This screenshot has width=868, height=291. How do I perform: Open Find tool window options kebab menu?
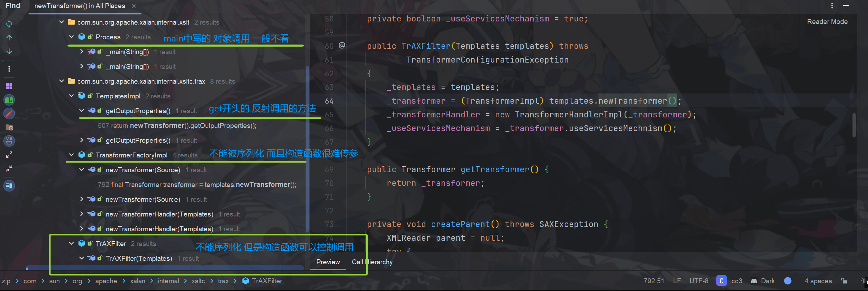[x=832, y=6]
